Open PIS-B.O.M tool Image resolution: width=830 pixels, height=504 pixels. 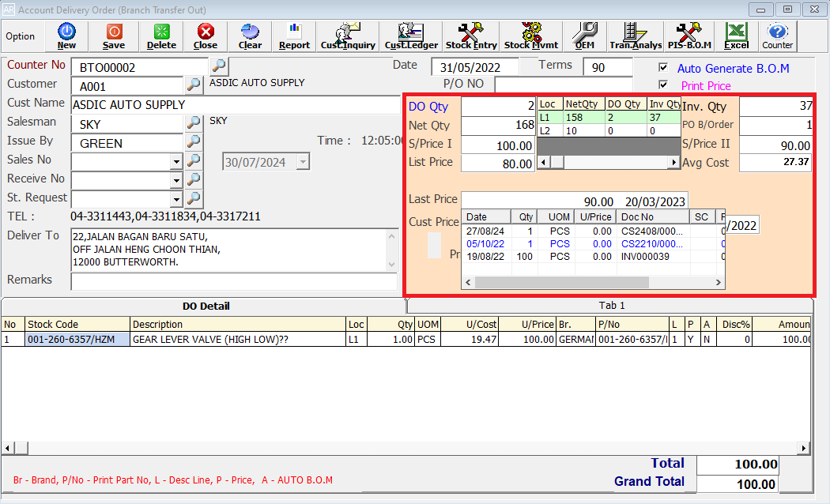click(689, 36)
